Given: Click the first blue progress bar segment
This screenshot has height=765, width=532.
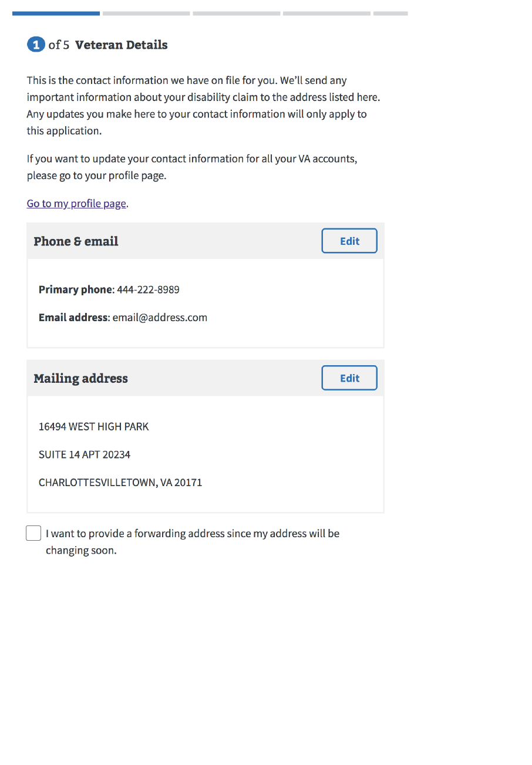Looking at the screenshot, I should click(x=56, y=13).
